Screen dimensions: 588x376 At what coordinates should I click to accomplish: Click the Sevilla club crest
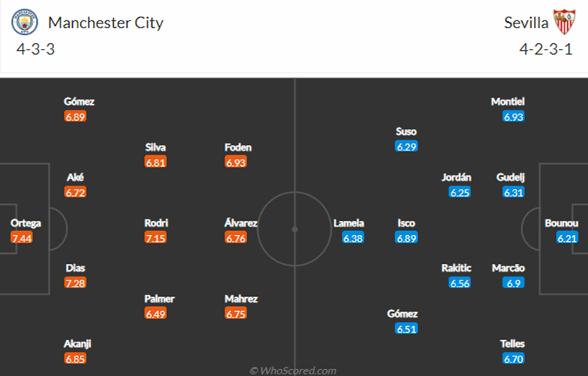[564, 23]
